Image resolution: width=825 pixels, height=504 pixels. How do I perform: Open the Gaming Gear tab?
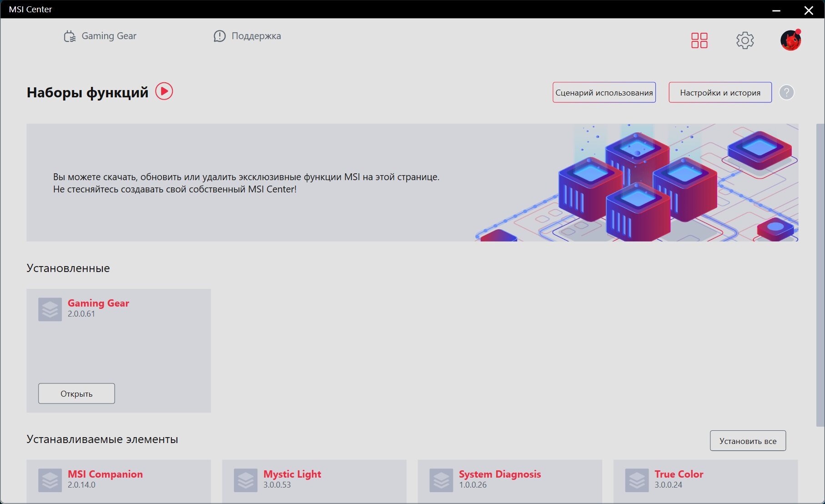[100, 36]
